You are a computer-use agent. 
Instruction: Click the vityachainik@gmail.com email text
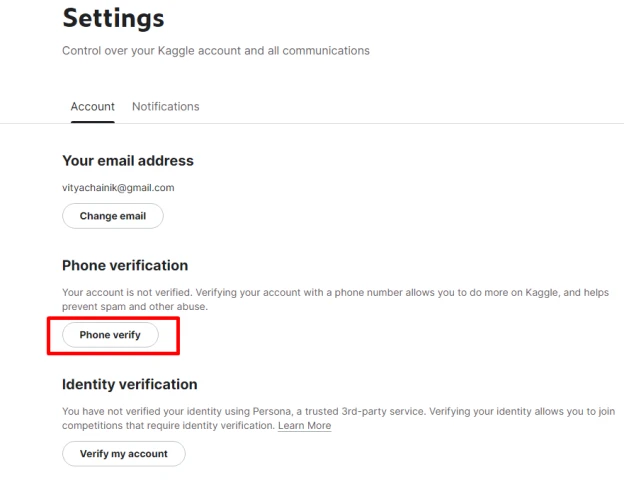(118, 188)
